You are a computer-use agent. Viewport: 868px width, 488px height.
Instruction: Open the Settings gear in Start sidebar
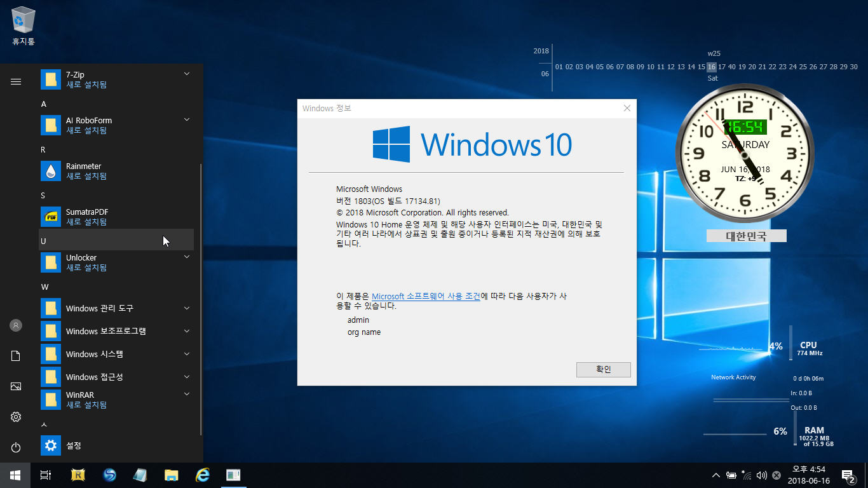16,417
